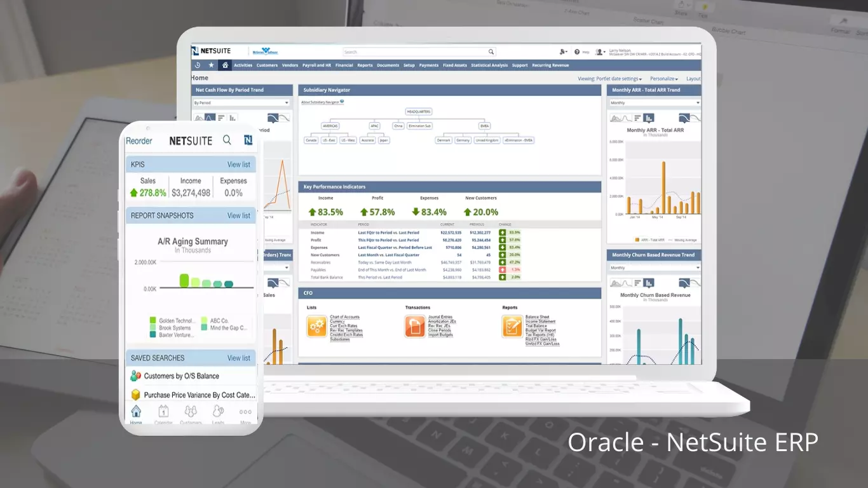Open the Activities menu
The image size is (868, 488).
(x=243, y=65)
